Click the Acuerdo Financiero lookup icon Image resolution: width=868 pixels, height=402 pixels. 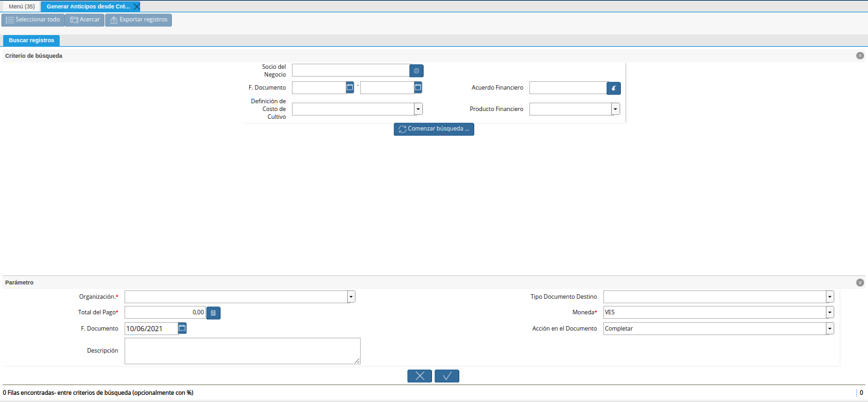coord(614,88)
